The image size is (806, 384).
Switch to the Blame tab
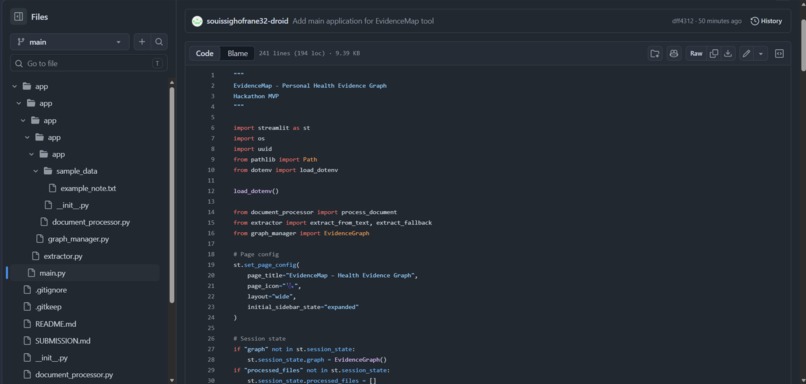[x=237, y=53]
